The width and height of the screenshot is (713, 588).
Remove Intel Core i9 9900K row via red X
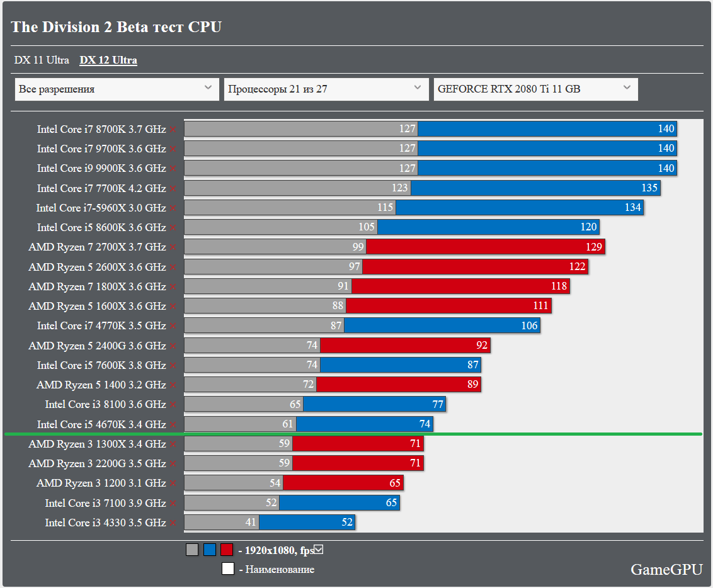click(x=173, y=169)
